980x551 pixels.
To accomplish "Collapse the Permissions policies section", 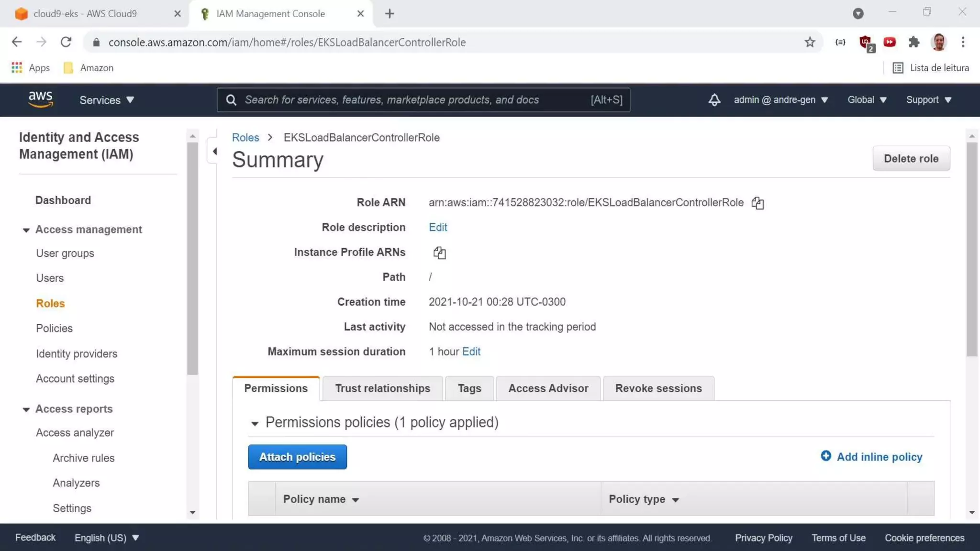I will (255, 423).
